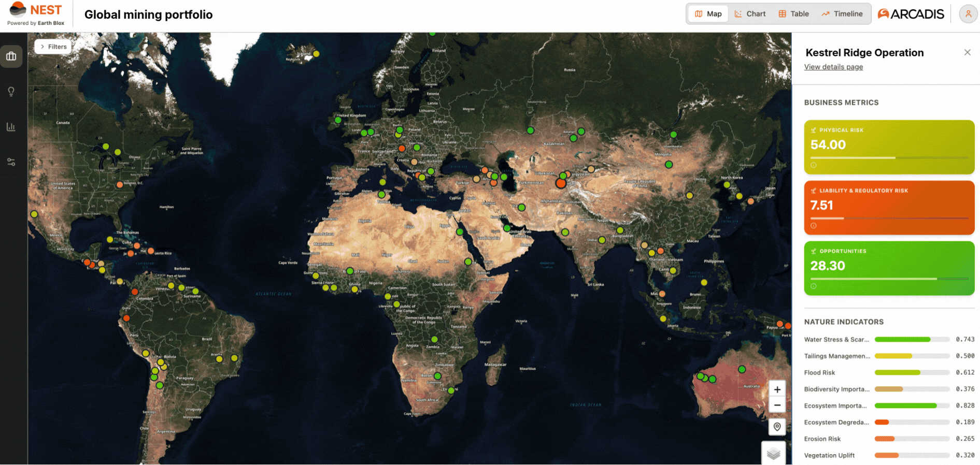
Task: Click the Water Stress indicator bar
Action: coord(912,340)
